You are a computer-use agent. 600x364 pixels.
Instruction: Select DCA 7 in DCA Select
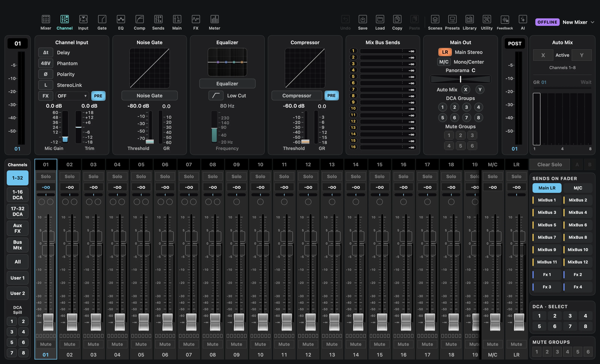point(570,326)
